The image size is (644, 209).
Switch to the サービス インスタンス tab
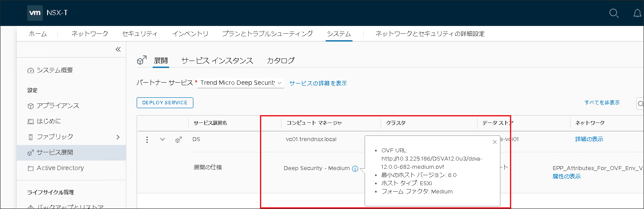coord(217,61)
